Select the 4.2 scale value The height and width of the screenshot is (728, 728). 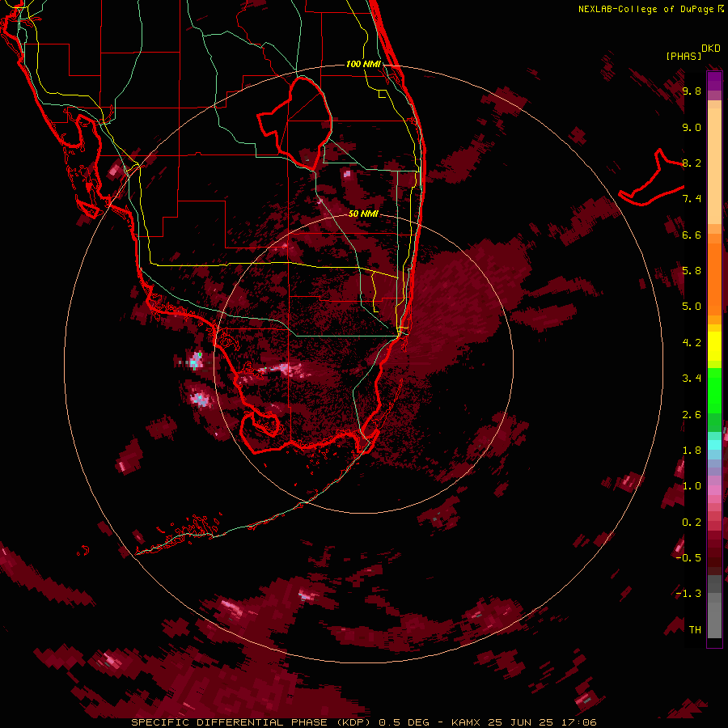692,343
